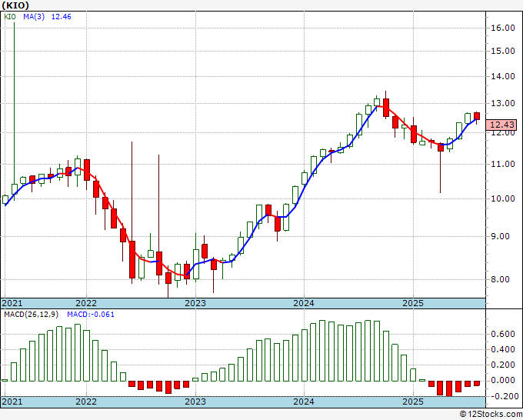
Task: Click 2023 on the MACD panel time axis
Action: (195, 402)
